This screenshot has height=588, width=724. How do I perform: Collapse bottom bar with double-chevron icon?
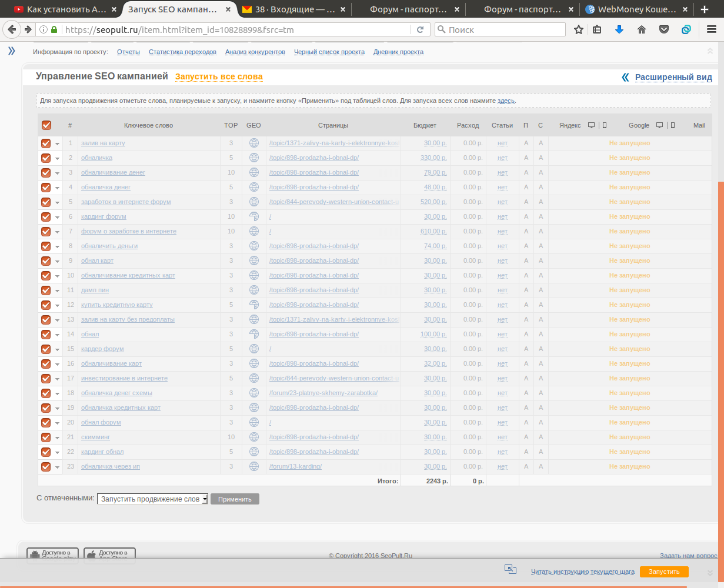click(x=709, y=572)
